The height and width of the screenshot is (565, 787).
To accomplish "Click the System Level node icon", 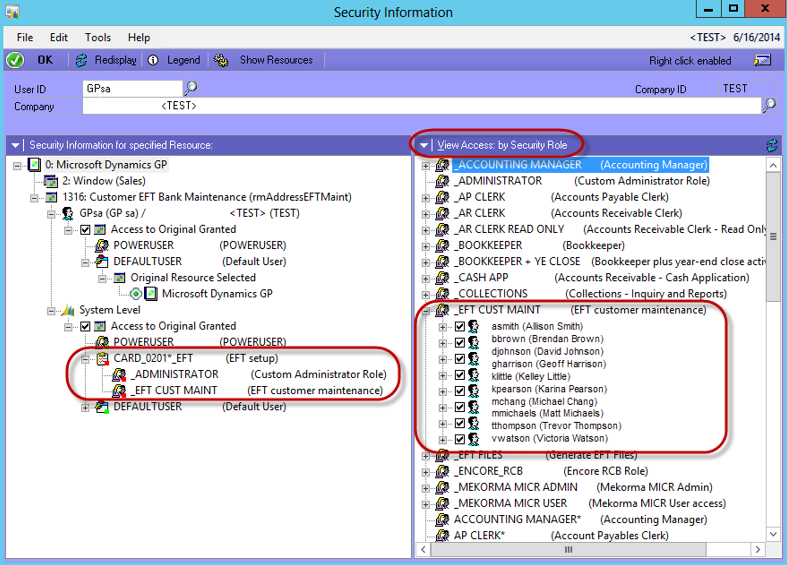I will pos(68,310).
